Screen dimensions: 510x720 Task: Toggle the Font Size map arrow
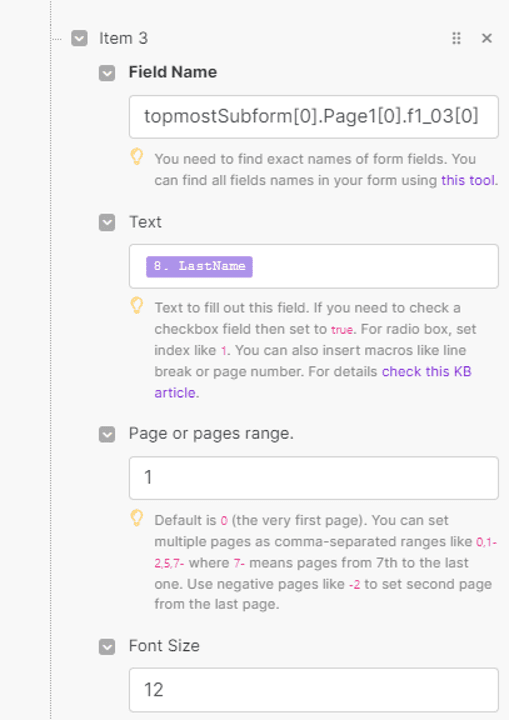click(x=107, y=647)
